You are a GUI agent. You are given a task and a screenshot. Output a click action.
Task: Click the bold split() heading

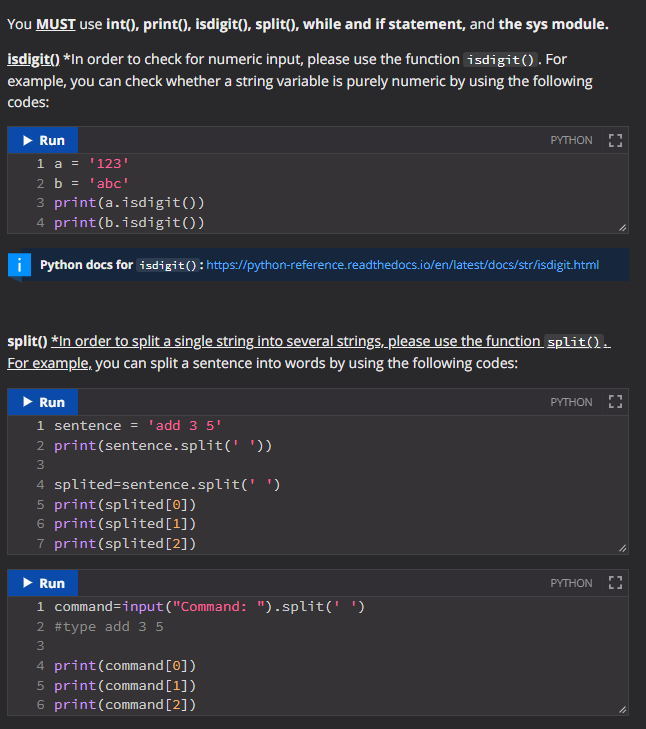coord(27,341)
